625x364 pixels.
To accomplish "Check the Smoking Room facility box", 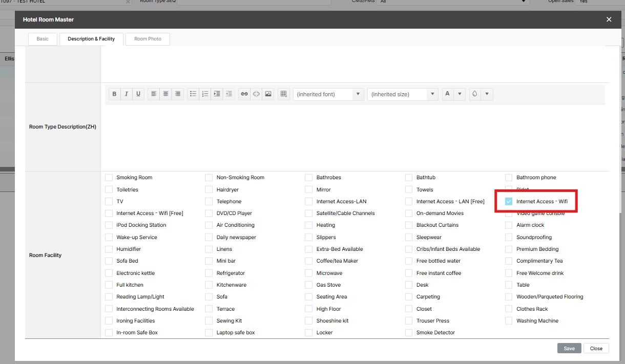I will point(109,178).
